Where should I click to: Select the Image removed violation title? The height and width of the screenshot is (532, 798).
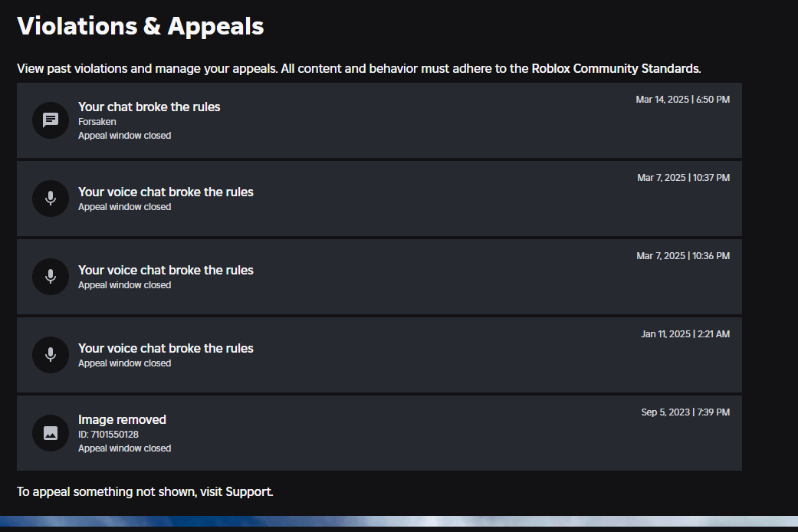122,419
